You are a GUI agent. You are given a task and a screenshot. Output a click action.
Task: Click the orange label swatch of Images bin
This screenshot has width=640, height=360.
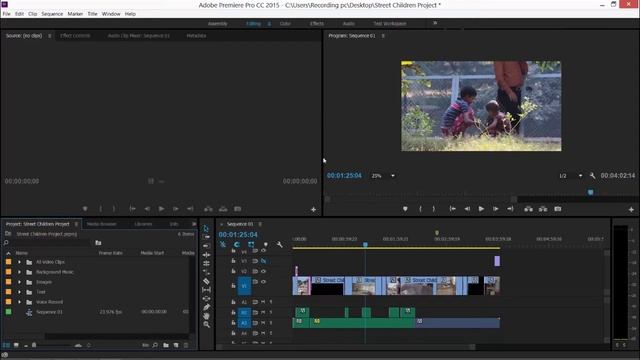point(9,282)
